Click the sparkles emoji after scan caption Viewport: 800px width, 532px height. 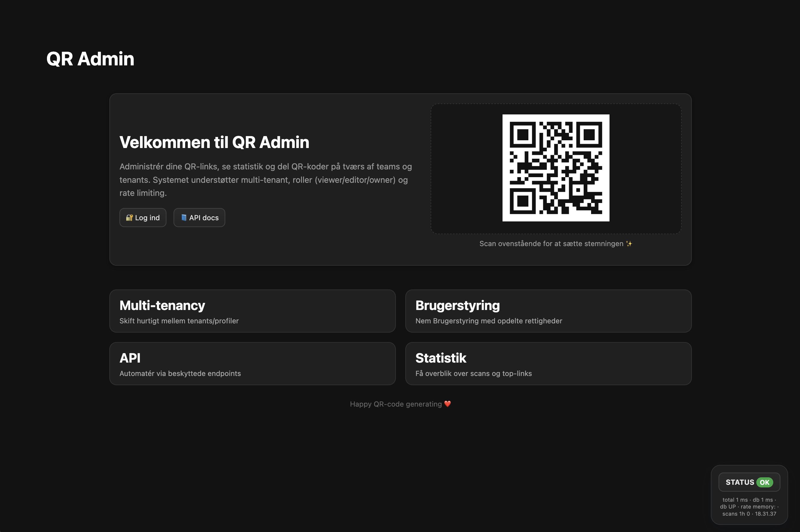click(x=629, y=244)
